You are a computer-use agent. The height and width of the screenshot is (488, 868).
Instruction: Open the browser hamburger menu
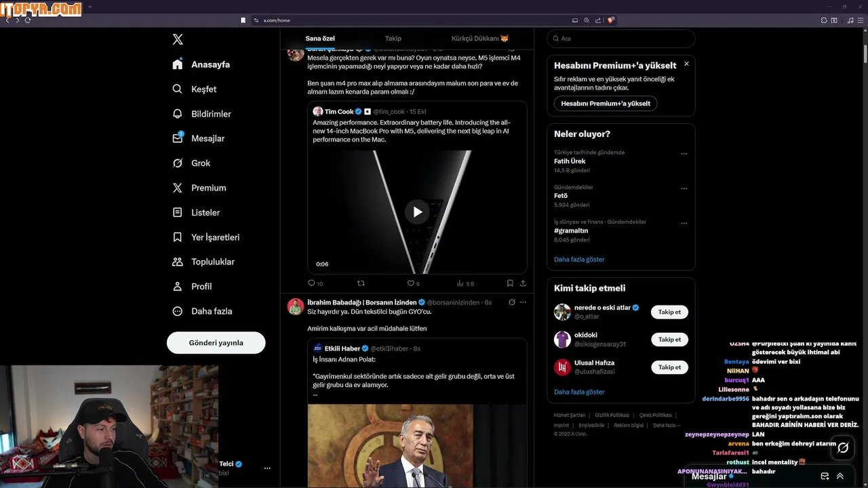click(x=861, y=20)
